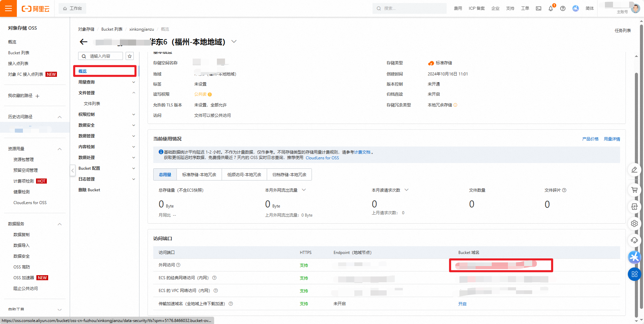Open Bucket 列表 in left sidebar
Image resolution: width=644 pixels, height=324 pixels.
click(19, 53)
